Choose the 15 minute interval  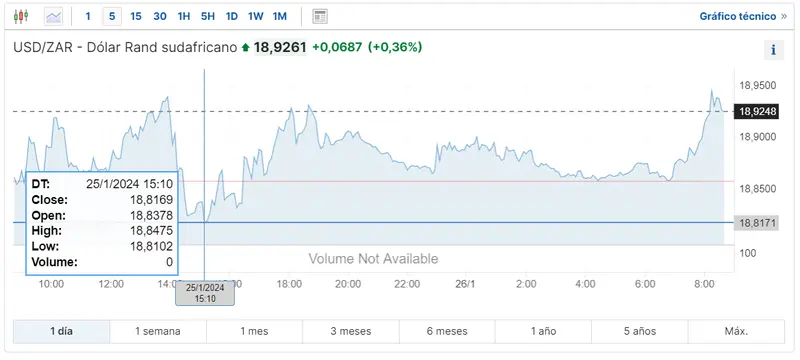click(x=136, y=16)
